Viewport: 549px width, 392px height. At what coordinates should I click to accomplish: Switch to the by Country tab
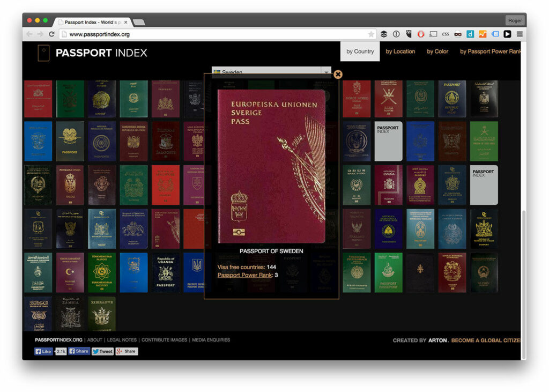click(x=360, y=51)
